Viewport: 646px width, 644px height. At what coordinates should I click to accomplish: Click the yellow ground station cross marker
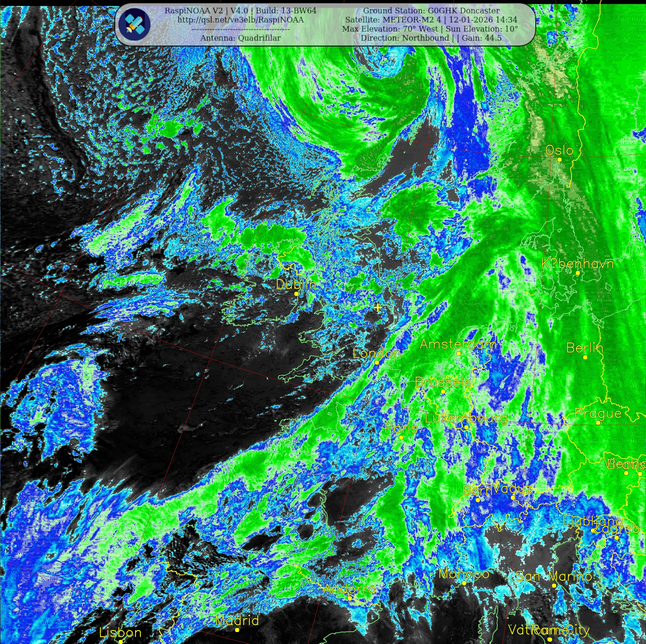(378, 307)
